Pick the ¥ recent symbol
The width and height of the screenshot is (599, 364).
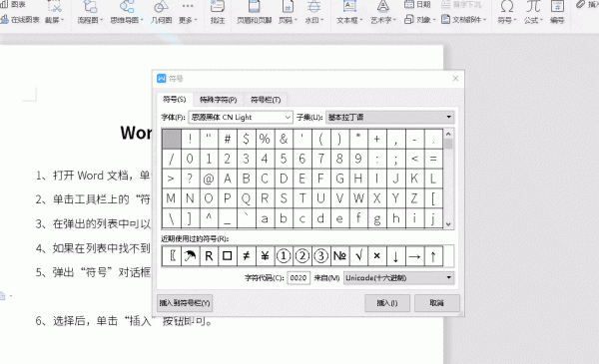click(265, 256)
